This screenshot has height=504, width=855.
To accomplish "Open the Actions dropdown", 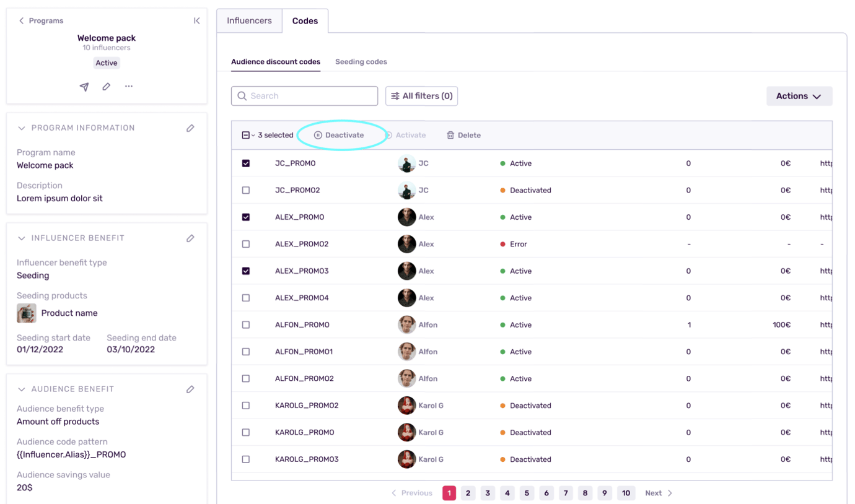I will tap(799, 96).
